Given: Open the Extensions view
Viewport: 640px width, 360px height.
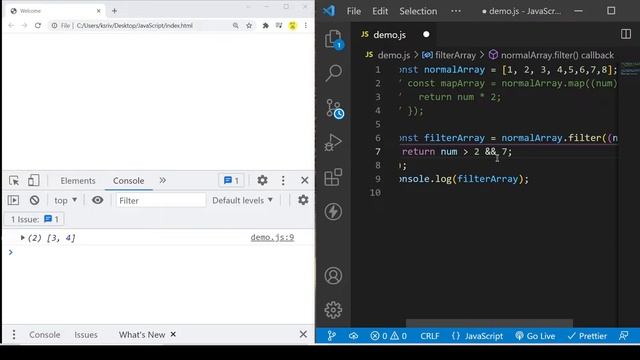Looking at the screenshot, I should [333, 177].
